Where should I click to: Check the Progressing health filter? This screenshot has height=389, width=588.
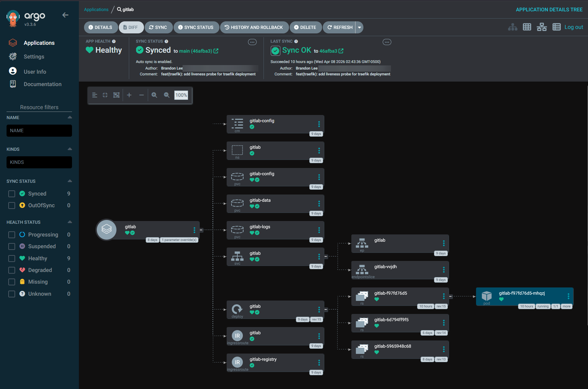(x=12, y=235)
